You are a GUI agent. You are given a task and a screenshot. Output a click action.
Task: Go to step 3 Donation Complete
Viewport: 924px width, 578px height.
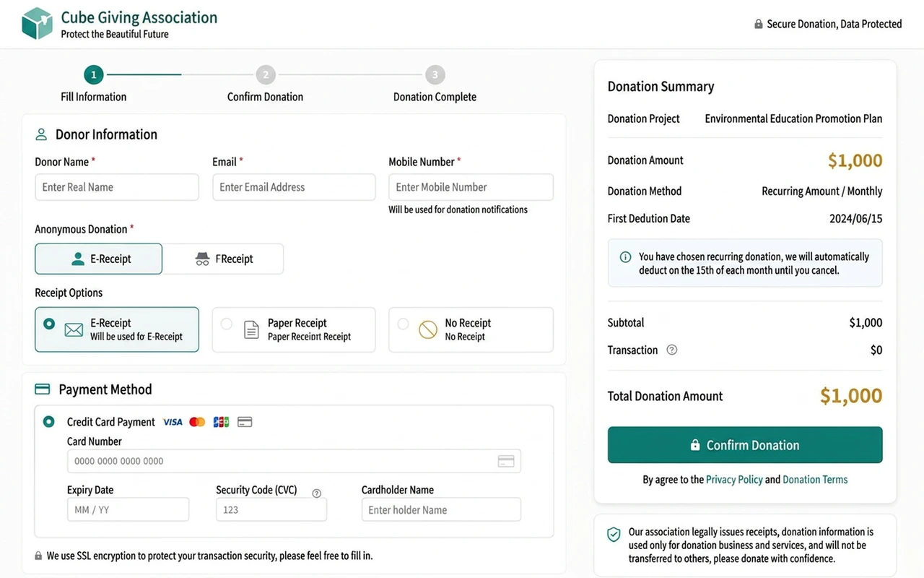[x=435, y=74]
